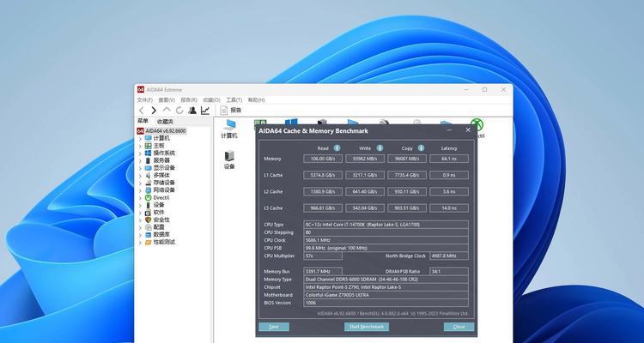Click the Memory Latency value 64.1 ns
The width and height of the screenshot is (644, 343).
tap(449, 159)
